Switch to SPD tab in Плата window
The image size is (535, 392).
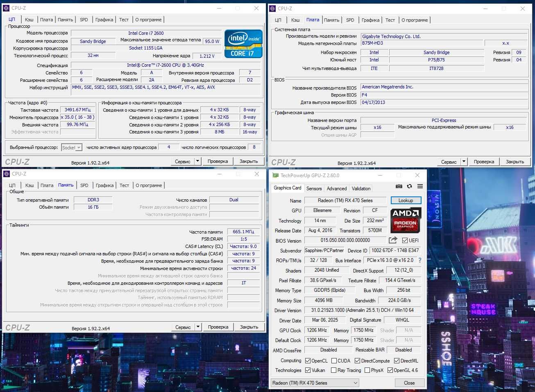(x=350, y=20)
